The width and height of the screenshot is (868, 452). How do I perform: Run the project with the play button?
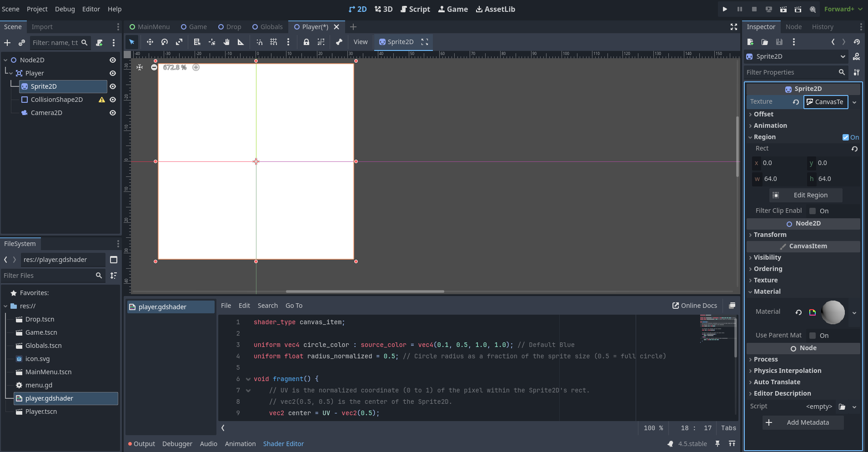click(x=725, y=9)
